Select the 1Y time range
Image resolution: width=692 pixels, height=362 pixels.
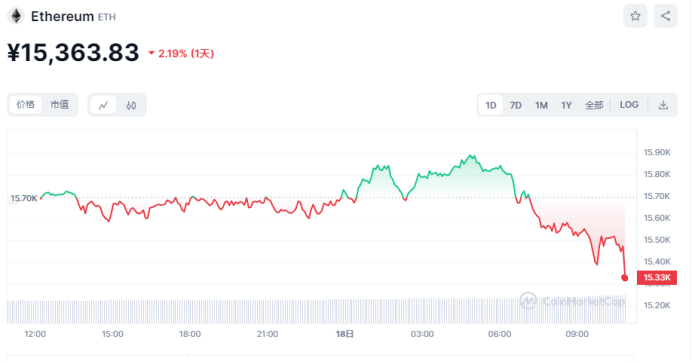566,105
